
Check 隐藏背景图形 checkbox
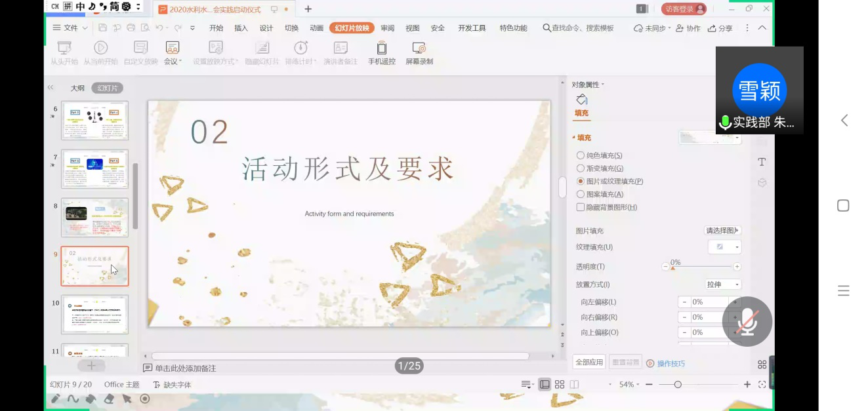coord(581,207)
